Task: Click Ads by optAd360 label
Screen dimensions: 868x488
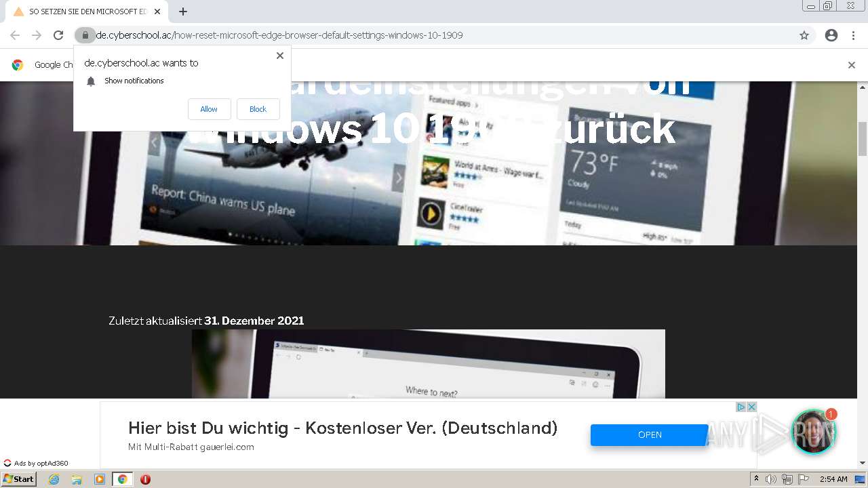Action: coord(36,464)
